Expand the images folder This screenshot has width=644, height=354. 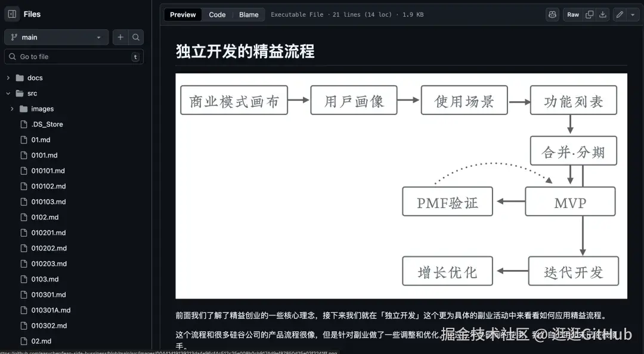(x=12, y=108)
